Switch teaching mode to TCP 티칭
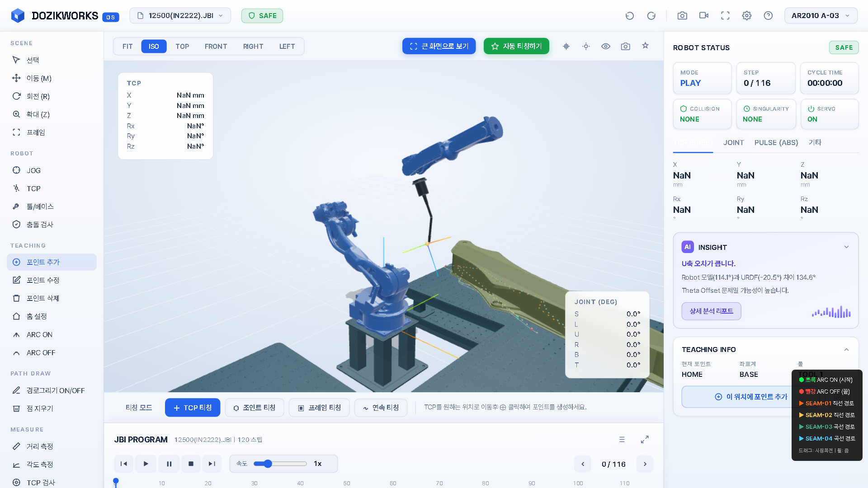Image resolution: width=868 pixels, height=488 pixels. click(x=193, y=408)
